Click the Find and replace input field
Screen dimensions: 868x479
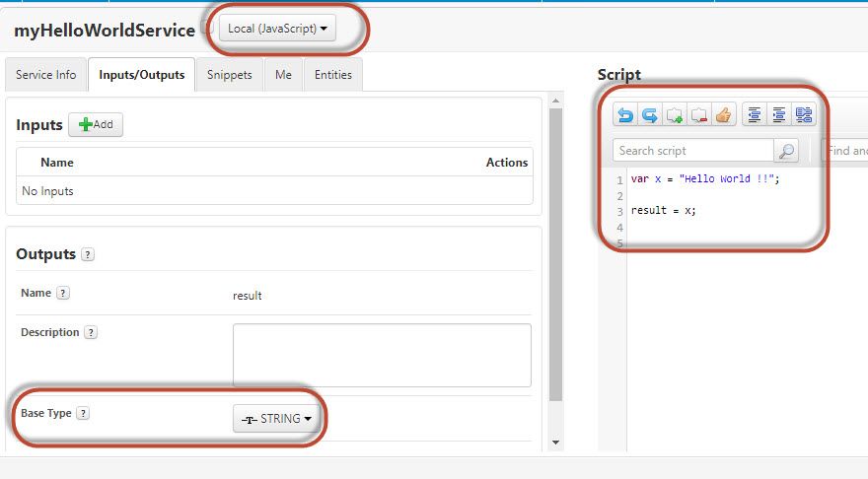click(x=844, y=151)
